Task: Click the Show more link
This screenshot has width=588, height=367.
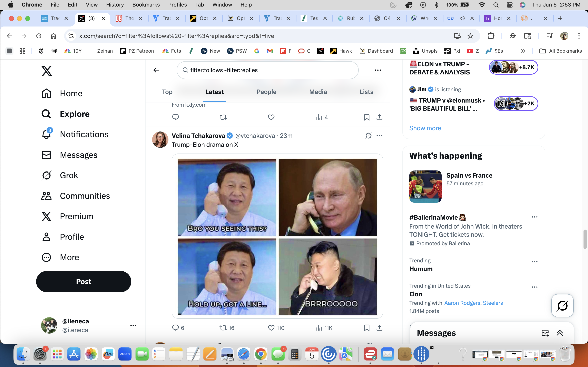Action: 425,128
